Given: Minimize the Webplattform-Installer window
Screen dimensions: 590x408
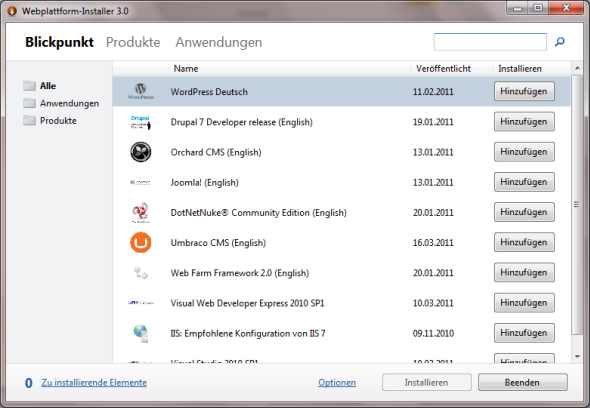Looking at the screenshot, I should point(518,8).
